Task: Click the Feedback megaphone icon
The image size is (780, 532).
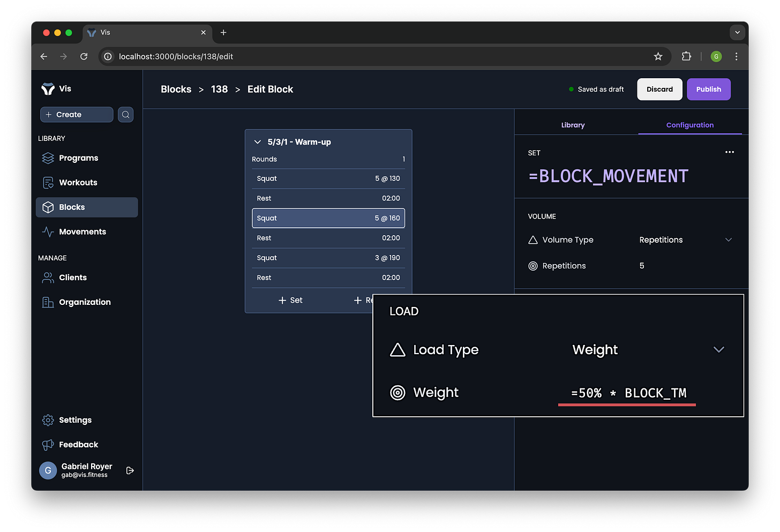Action: tap(48, 445)
